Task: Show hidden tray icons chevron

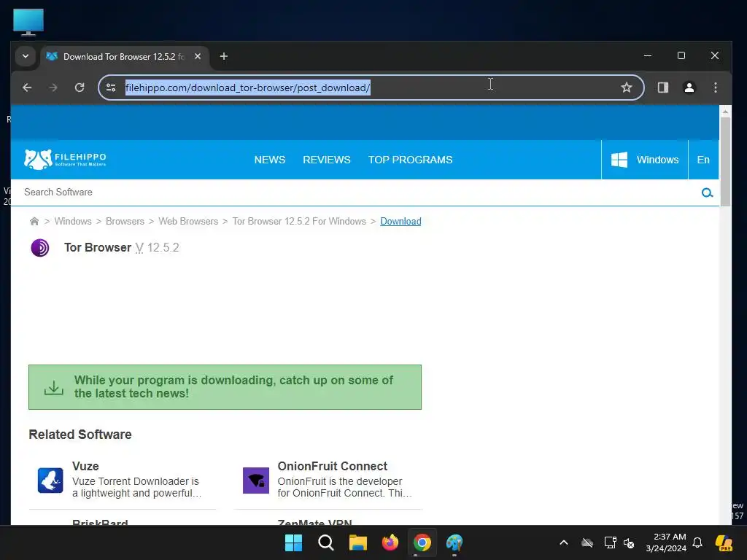Action: coord(564,542)
